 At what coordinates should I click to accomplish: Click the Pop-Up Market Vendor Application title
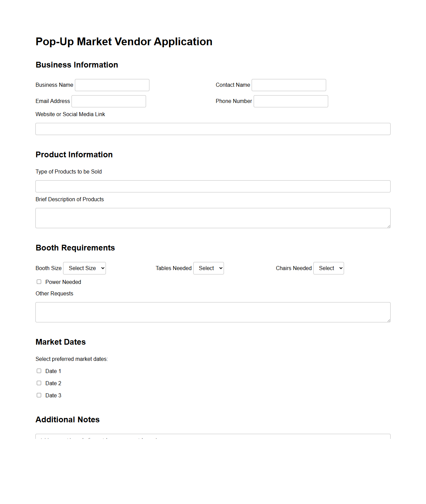point(124,41)
